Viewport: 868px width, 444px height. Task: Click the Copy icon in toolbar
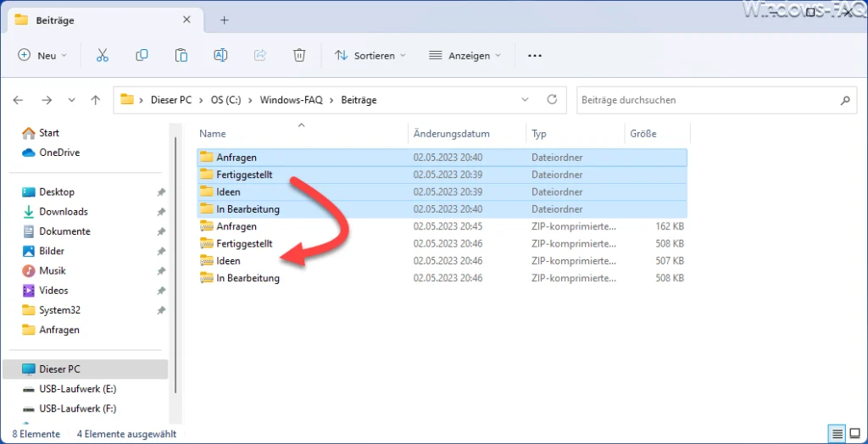[x=142, y=55]
